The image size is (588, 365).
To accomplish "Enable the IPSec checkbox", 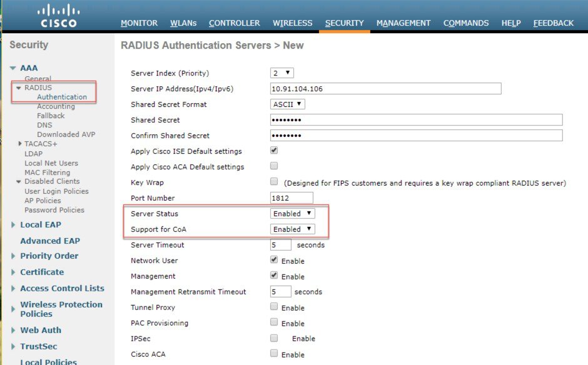I will pos(273,337).
